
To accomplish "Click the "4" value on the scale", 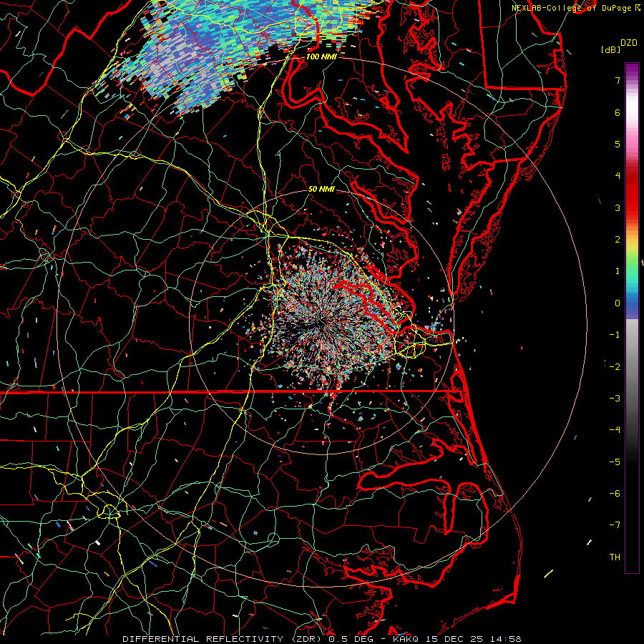I will coord(618,176).
